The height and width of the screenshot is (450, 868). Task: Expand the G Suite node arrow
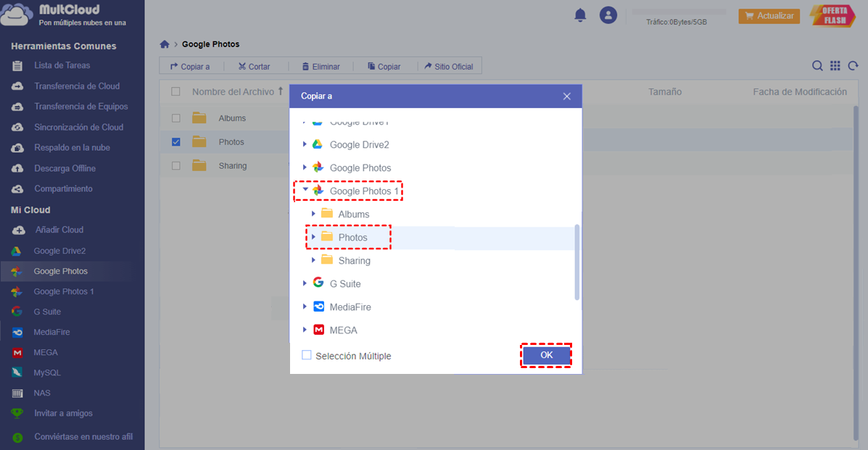(x=305, y=283)
